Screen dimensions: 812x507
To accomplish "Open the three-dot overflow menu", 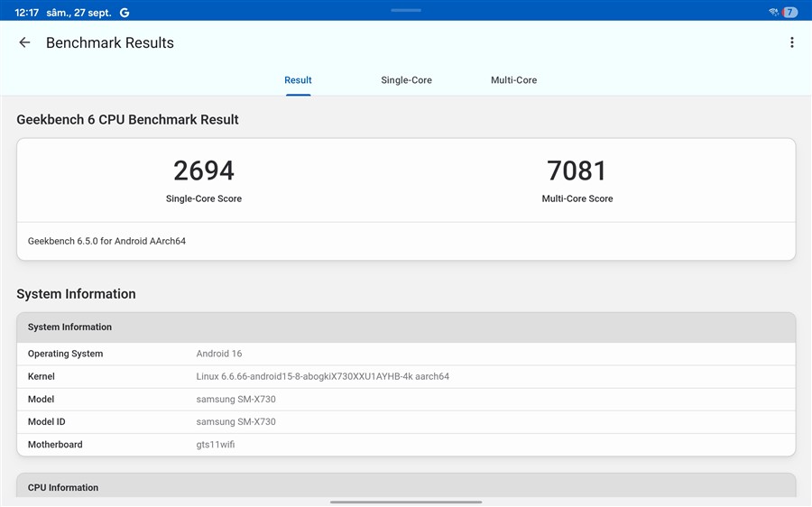I will (791, 42).
